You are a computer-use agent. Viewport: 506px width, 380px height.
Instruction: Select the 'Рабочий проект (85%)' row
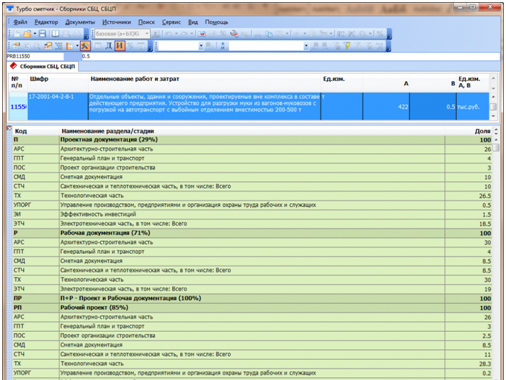click(252, 308)
